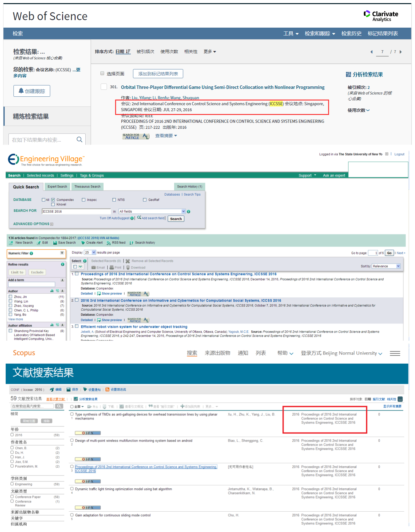This screenshot has width=415, height=532.
Task: Open the 检索和跟踪 dropdown menu
Action: point(320,34)
